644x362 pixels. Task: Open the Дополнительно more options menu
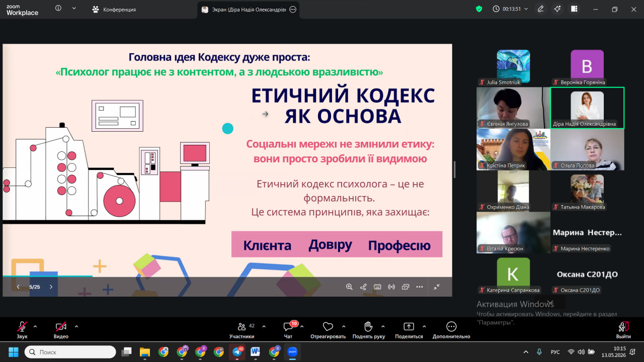[x=451, y=330]
